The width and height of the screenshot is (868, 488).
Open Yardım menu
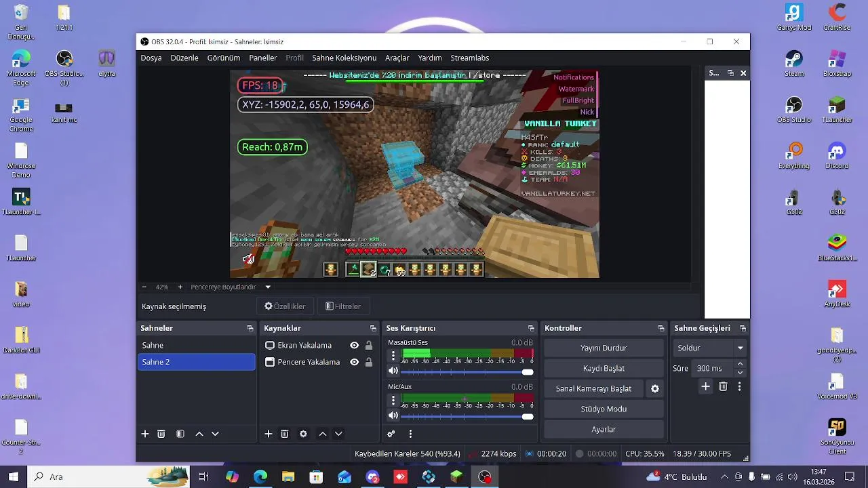430,58
